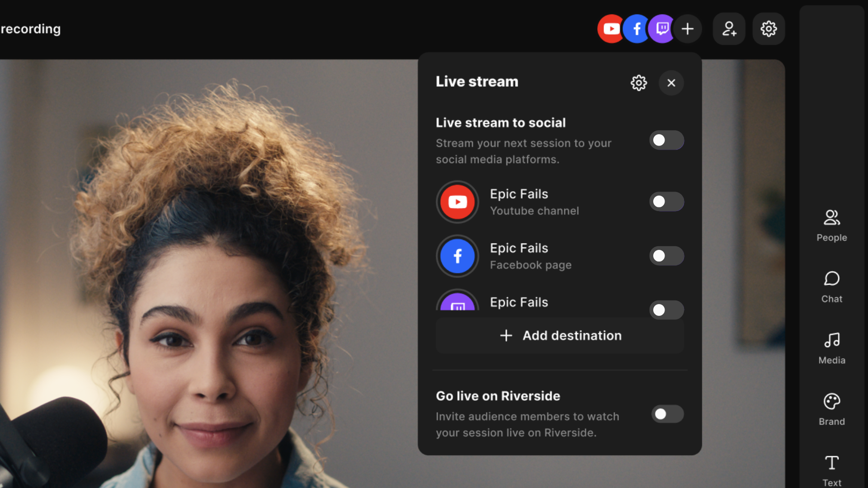This screenshot has width=868, height=488.
Task: Click the 'Live stream to social' heading
Action: [x=500, y=123]
